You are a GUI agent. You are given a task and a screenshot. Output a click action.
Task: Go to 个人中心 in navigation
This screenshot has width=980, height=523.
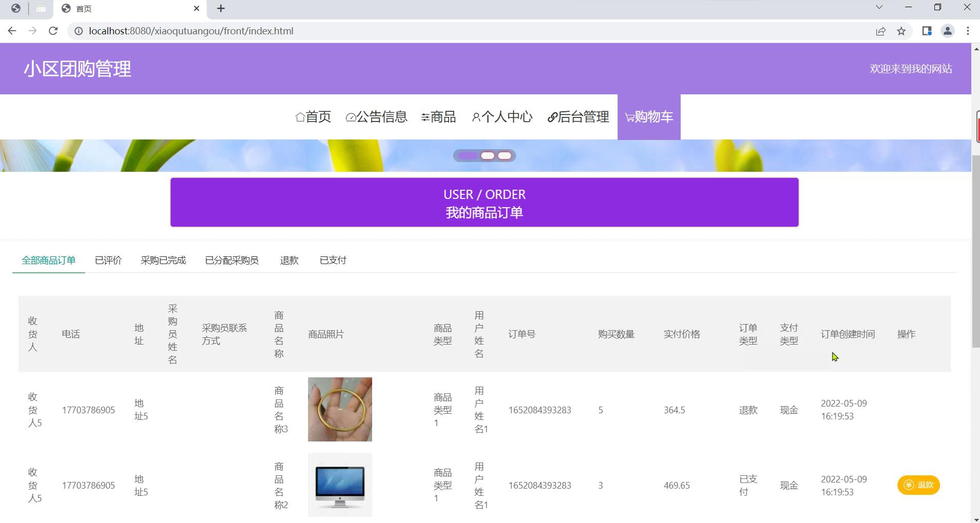tap(502, 117)
